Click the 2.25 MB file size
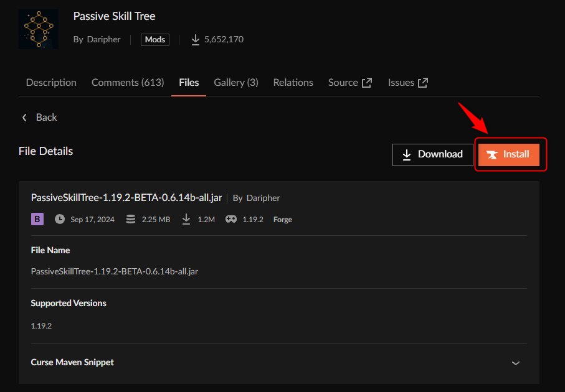 coord(156,219)
